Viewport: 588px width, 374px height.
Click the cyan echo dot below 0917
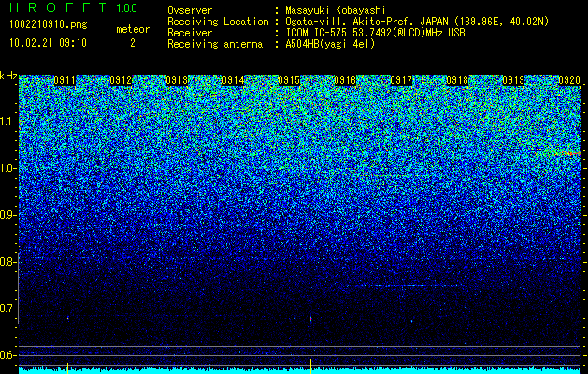click(x=411, y=321)
